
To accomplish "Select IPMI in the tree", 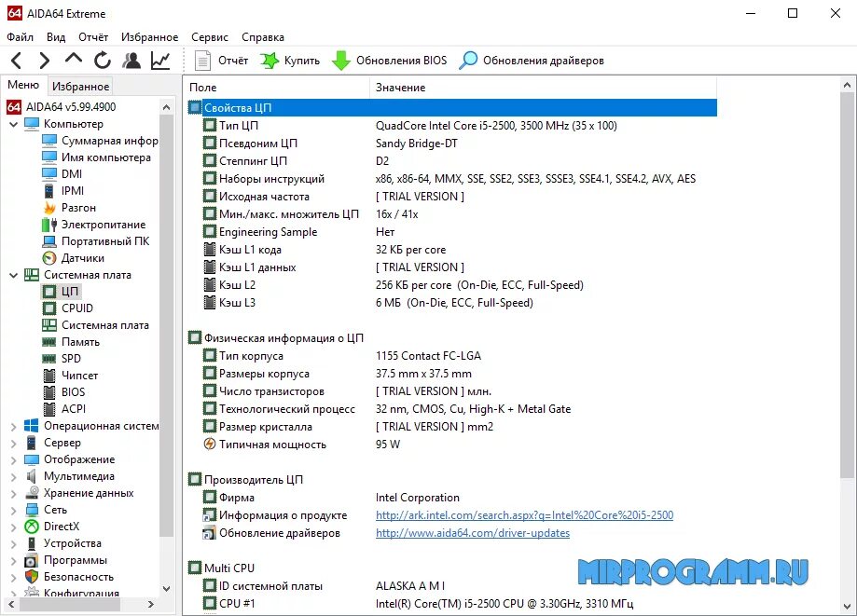I will [73, 191].
